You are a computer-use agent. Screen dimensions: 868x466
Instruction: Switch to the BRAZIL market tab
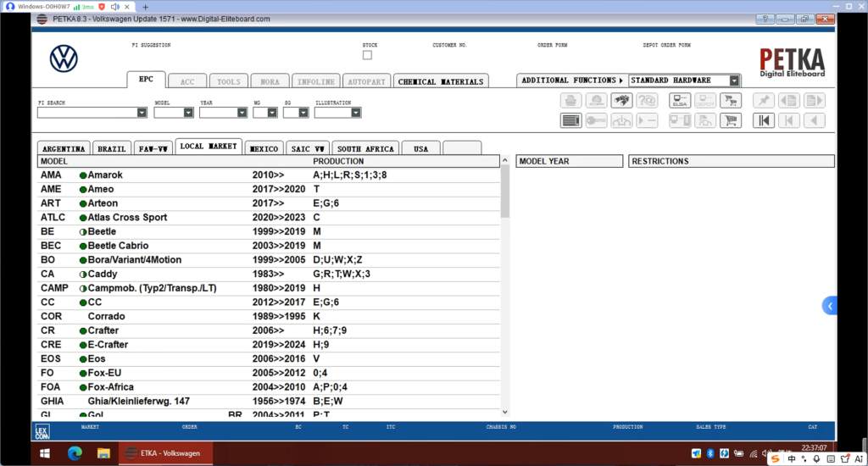112,148
